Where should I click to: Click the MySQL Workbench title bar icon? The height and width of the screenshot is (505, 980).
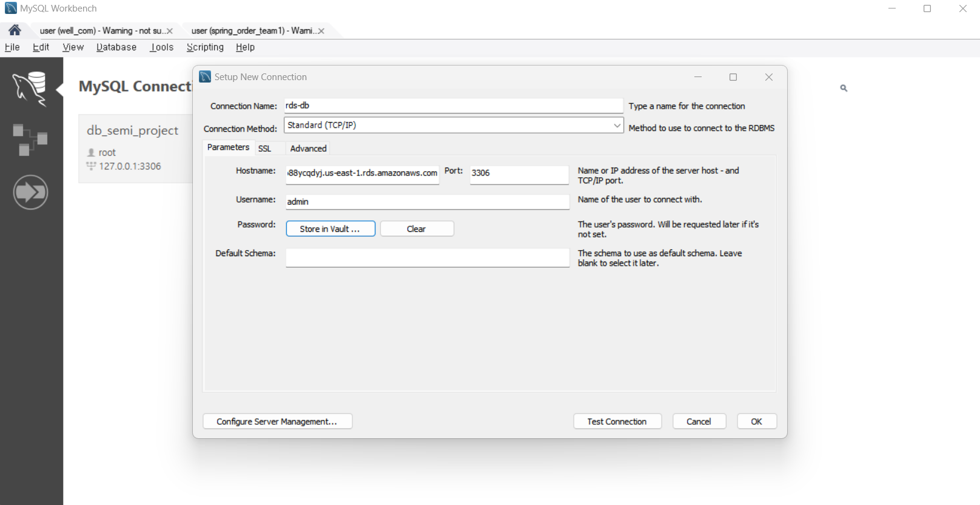coord(11,8)
